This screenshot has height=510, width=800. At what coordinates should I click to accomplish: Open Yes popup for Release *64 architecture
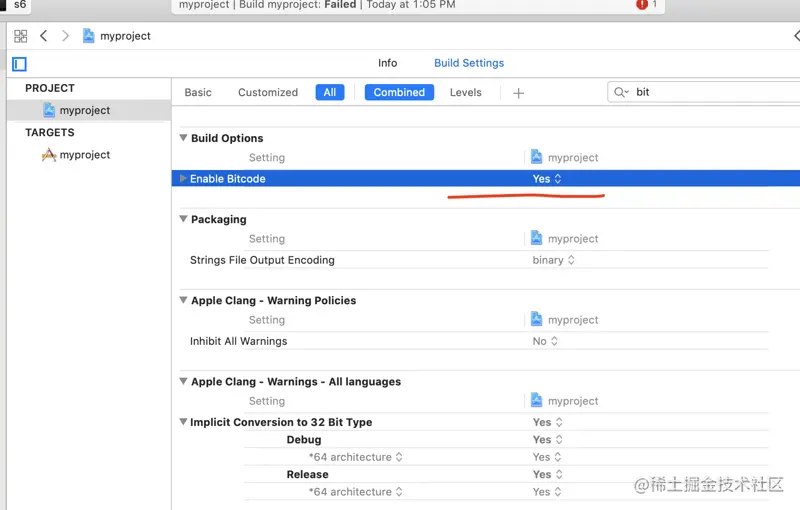point(547,492)
